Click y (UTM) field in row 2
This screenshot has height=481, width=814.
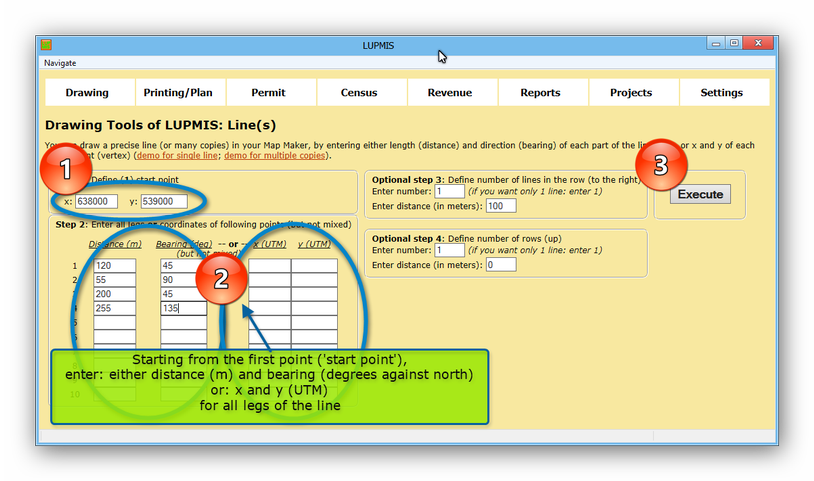[x=314, y=280]
